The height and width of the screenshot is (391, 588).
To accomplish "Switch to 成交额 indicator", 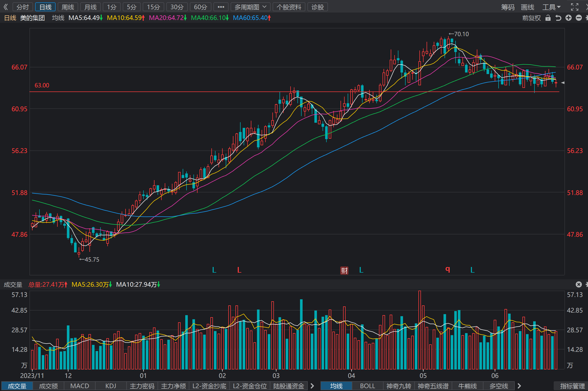I will (x=48, y=386).
